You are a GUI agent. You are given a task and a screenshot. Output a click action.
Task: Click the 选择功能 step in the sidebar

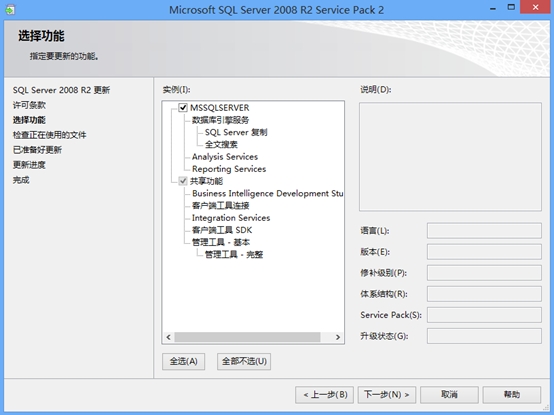pos(29,120)
